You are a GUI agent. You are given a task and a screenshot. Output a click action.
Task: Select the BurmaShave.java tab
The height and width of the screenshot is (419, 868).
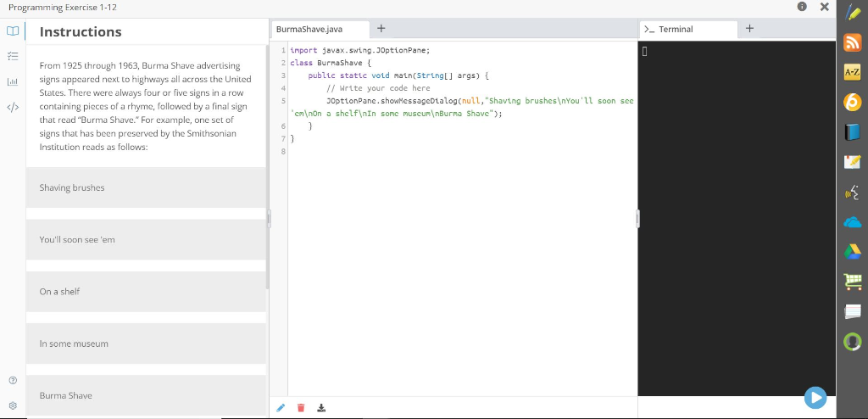[x=309, y=30]
